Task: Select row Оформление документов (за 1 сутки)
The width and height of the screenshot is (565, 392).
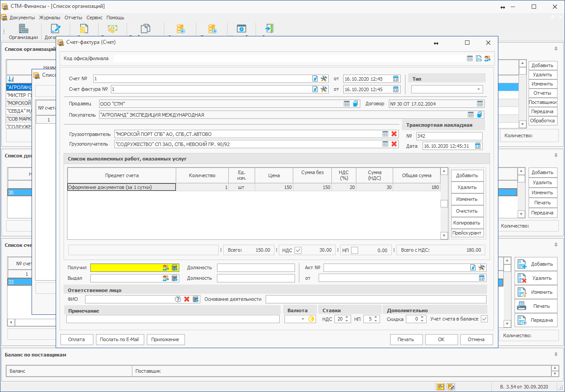Action: [253, 187]
